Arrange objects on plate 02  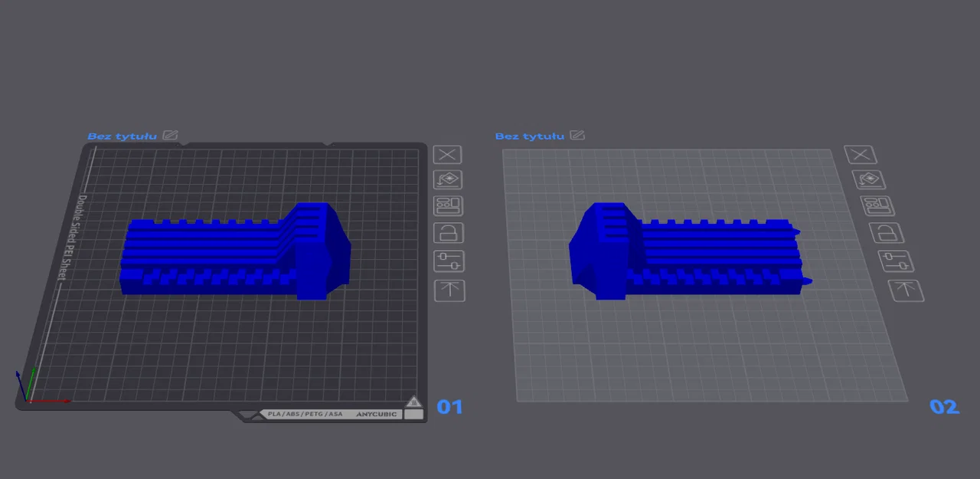pos(877,205)
